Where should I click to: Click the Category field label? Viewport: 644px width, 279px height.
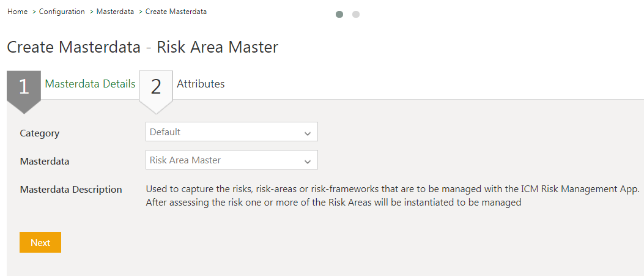pyautogui.click(x=40, y=133)
